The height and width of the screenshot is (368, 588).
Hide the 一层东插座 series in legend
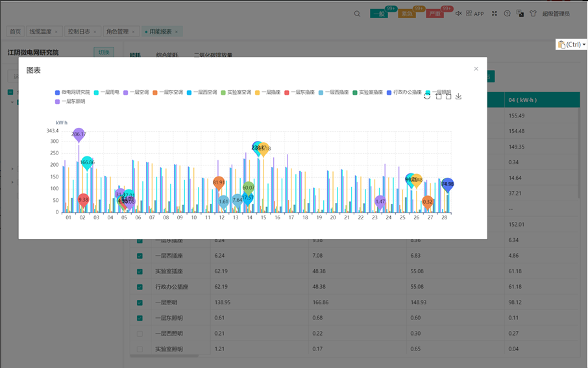(x=299, y=92)
